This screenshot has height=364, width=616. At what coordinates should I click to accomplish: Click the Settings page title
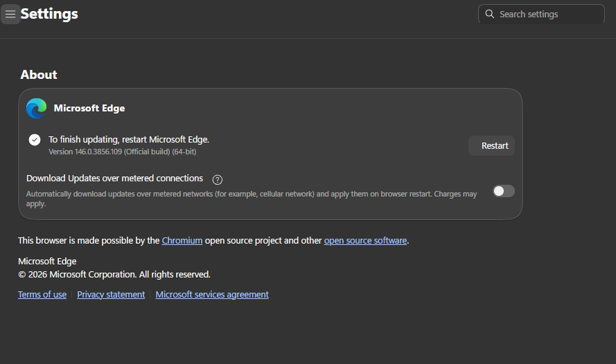(49, 14)
